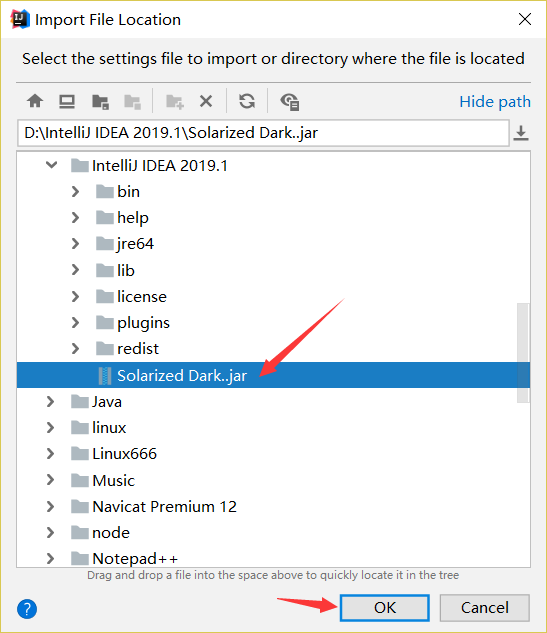Click the Hide path link
Image resolution: width=547 pixels, height=633 pixels.
(x=495, y=102)
